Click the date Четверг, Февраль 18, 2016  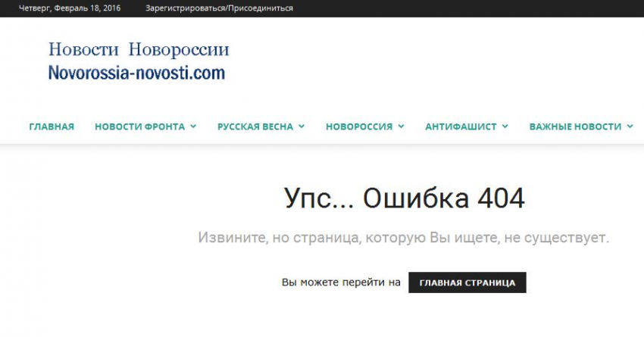(x=70, y=8)
